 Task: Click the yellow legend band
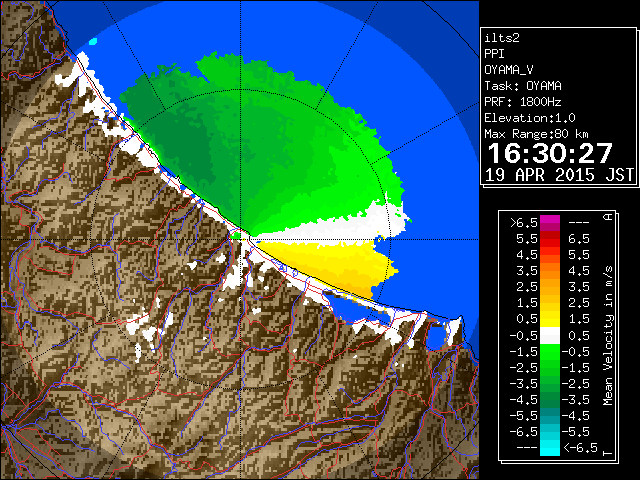coord(550,319)
